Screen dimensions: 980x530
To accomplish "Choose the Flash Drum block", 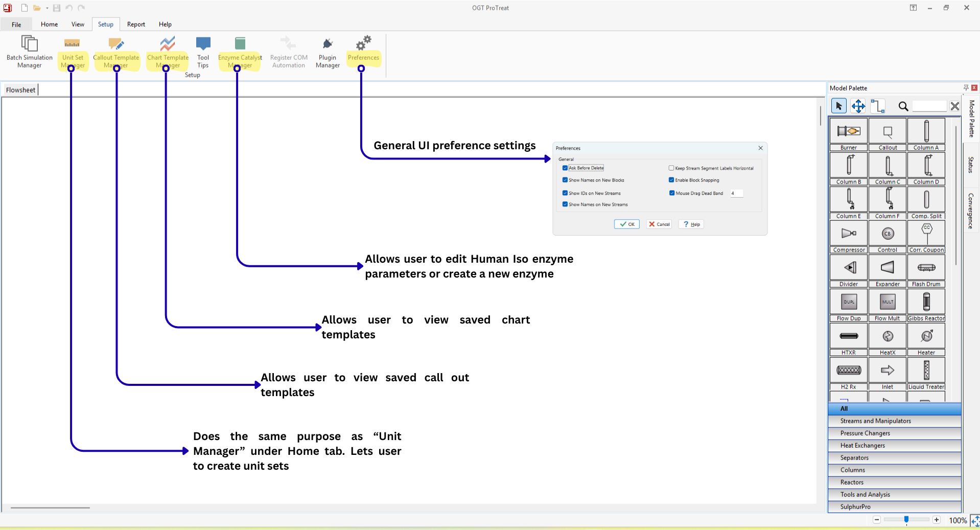I will [926, 271].
